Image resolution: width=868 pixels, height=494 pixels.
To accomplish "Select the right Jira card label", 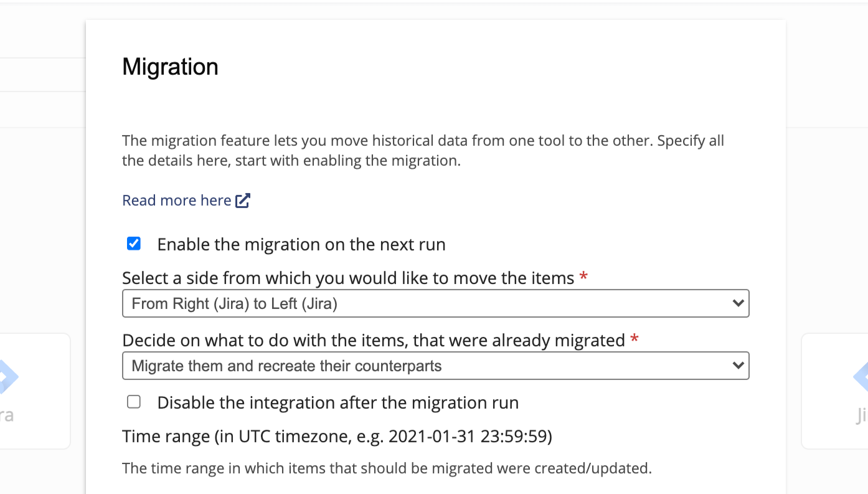I will 861,416.
